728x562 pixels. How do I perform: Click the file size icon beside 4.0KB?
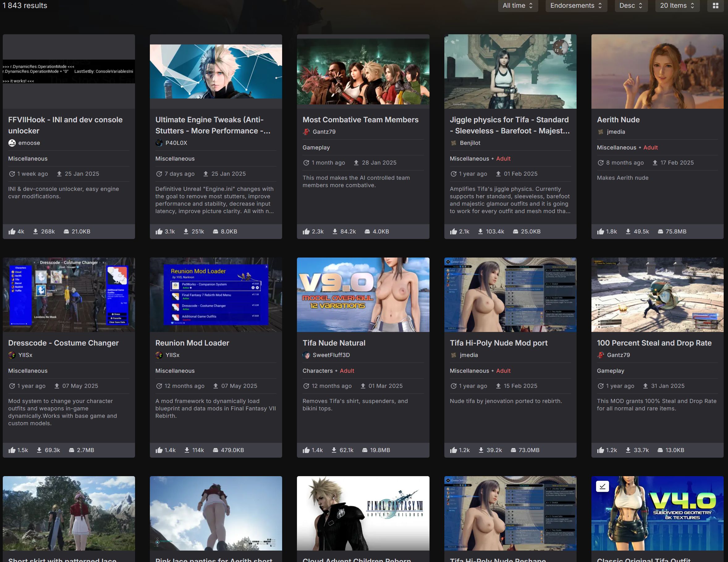click(367, 232)
